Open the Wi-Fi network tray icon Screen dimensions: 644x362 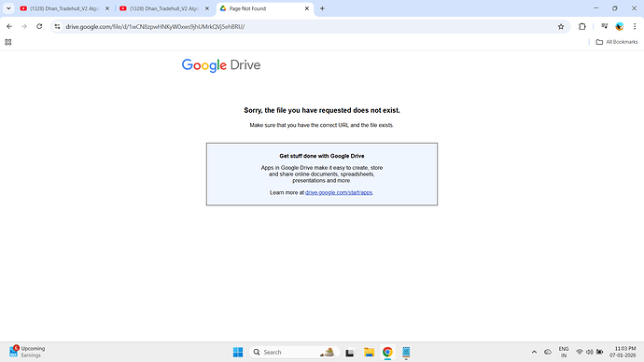tap(580, 352)
